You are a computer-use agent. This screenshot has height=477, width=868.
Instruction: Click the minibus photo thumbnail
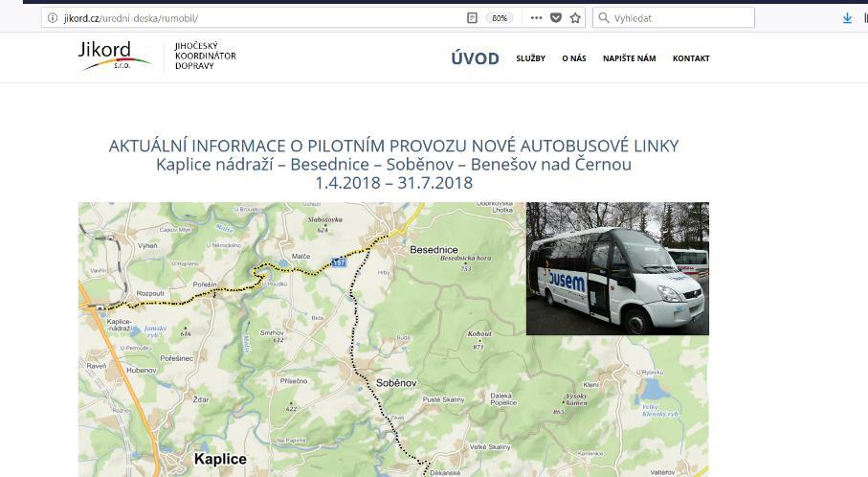coord(617,268)
